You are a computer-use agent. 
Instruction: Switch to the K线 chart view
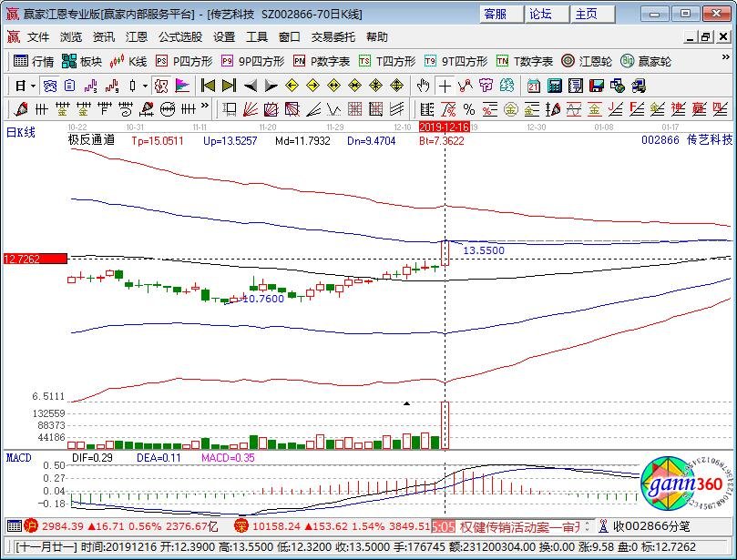point(128,61)
